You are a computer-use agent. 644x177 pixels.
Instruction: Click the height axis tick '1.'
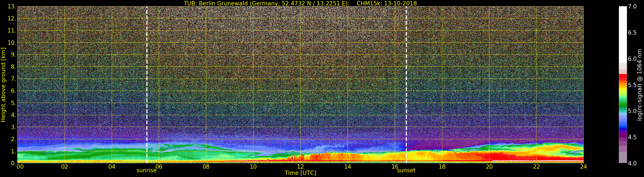pyautogui.click(x=13, y=151)
